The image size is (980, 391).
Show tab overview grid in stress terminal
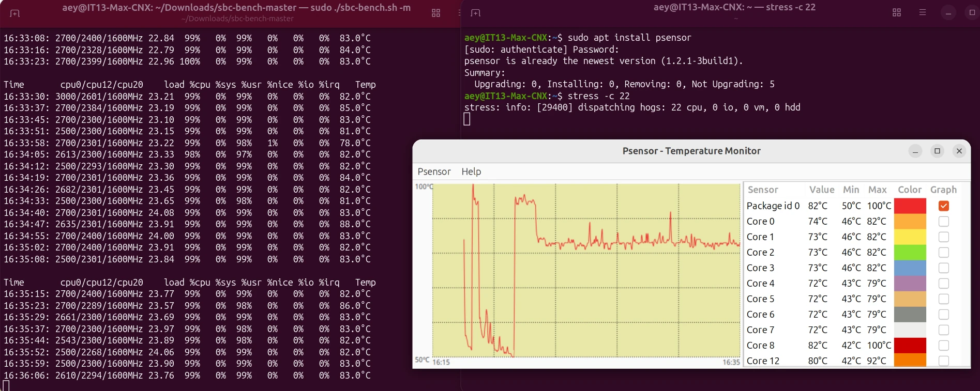click(x=897, y=12)
